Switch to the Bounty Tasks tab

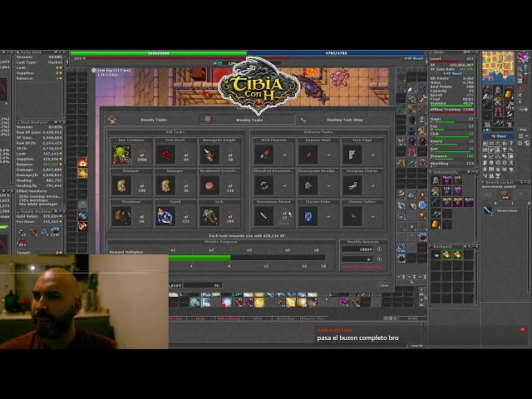pyautogui.click(x=152, y=120)
